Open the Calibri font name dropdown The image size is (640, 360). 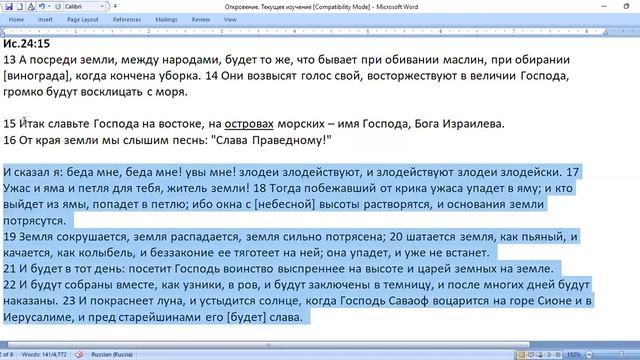click(x=102, y=7)
